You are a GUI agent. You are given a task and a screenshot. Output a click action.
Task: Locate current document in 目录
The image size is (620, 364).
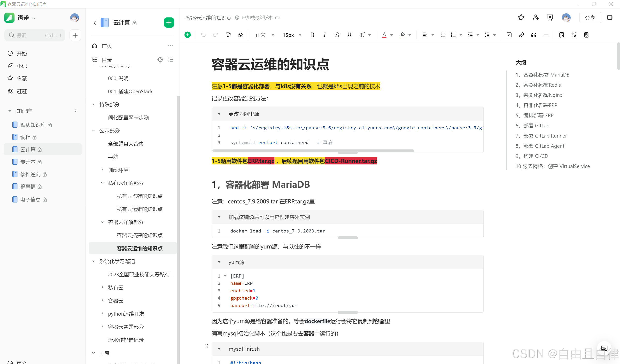[160, 60]
